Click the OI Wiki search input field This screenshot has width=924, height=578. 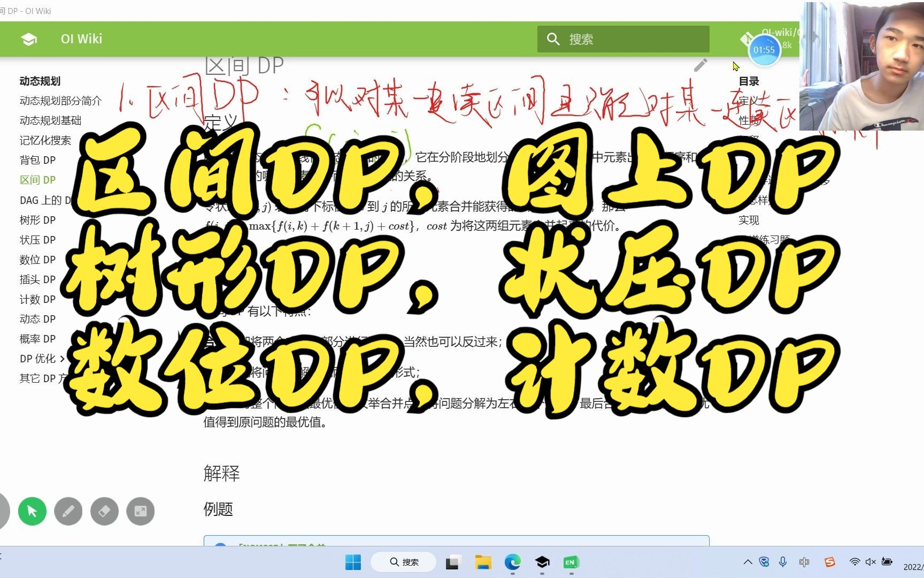(623, 39)
